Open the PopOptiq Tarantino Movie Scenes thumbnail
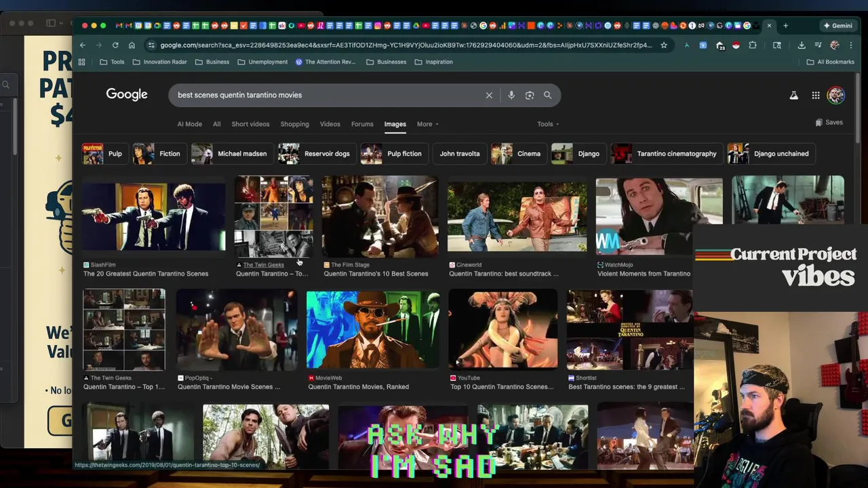Image resolution: width=868 pixels, height=488 pixels. tap(237, 330)
